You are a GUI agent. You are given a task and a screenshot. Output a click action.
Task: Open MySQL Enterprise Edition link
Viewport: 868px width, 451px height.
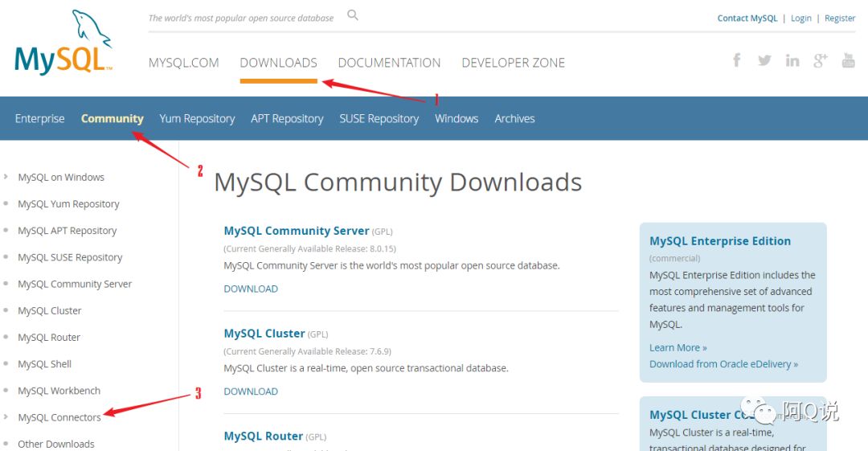click(719, 241)
